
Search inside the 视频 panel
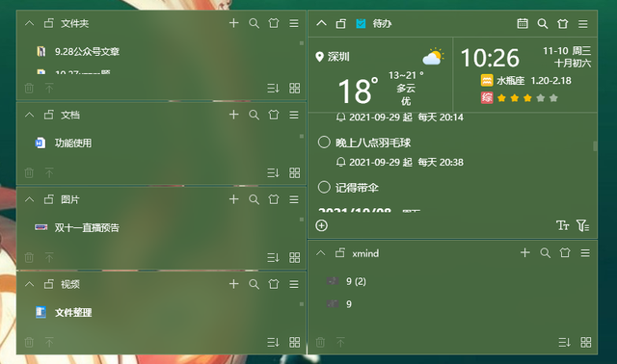click(254, 284)
